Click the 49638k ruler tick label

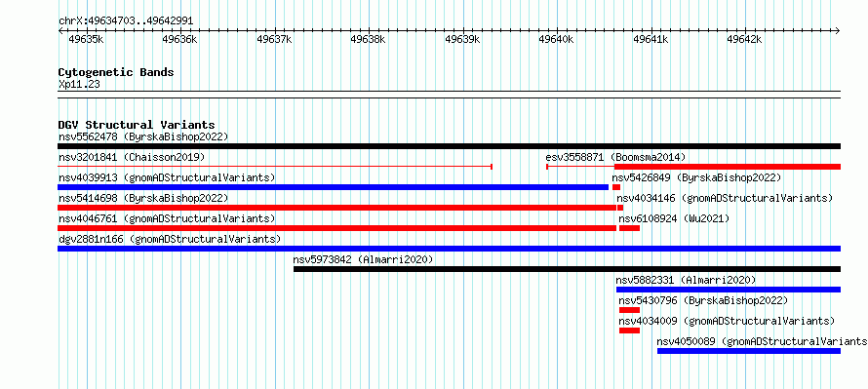pos(368,39)
